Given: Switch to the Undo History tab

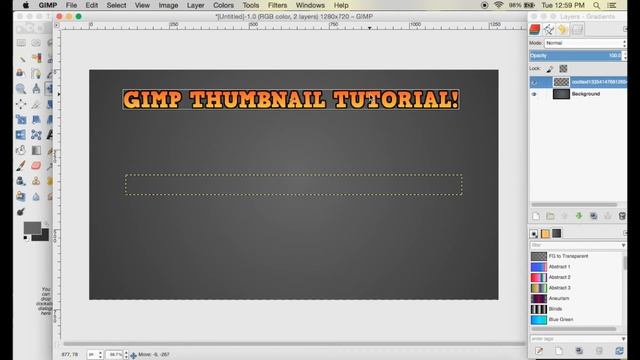Looking at the screenshot, I should pos(562,29).
